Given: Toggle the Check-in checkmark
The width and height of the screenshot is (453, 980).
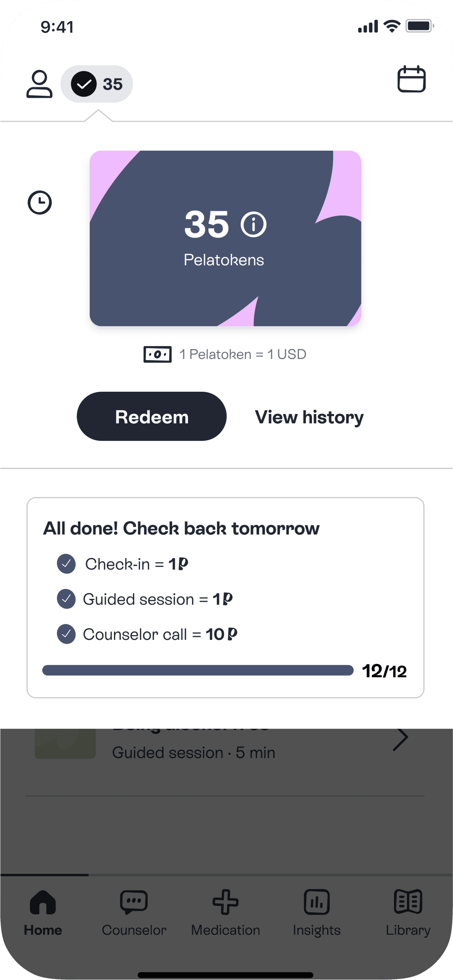Looking at the screenshot, I should click(x=66, y=564).
